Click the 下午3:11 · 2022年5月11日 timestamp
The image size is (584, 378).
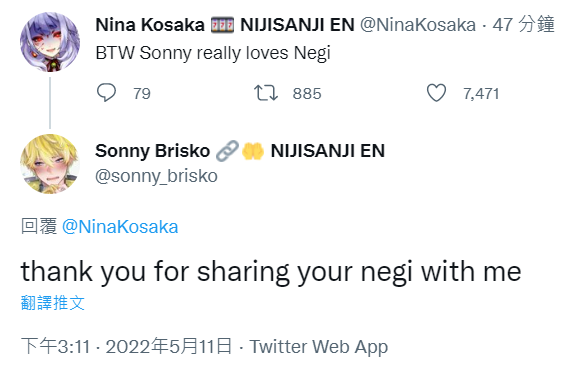[126, 346]
